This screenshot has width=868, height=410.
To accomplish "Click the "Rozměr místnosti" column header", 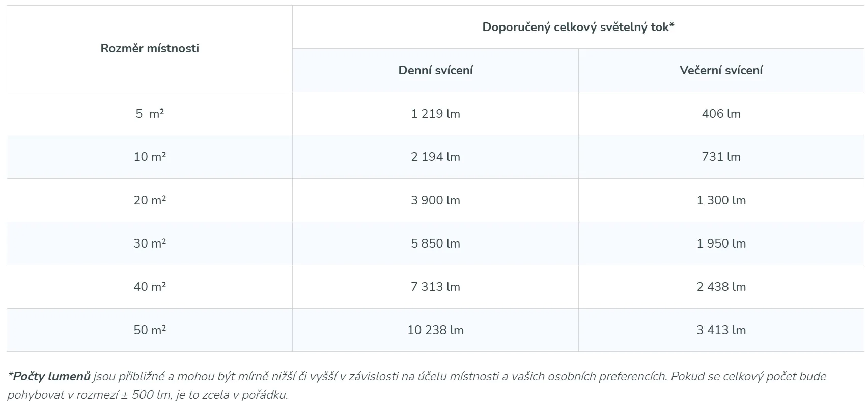I will click(x=150, y=48).
